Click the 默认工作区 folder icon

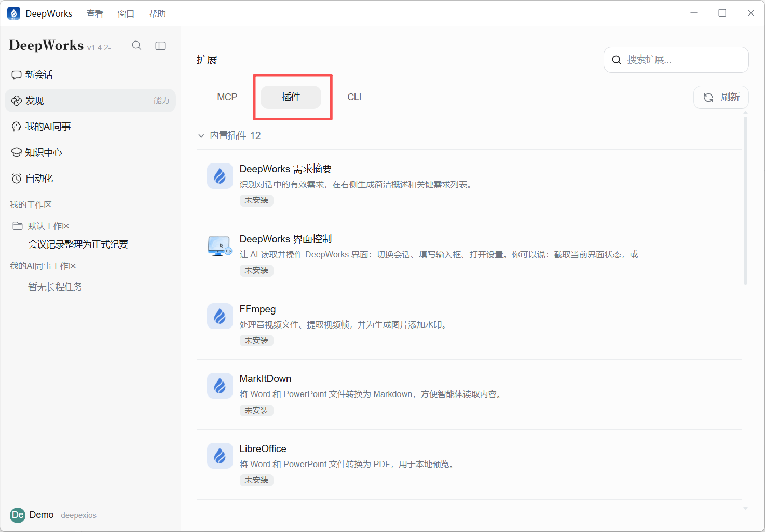pyautogui.click(x=18, y=226)
